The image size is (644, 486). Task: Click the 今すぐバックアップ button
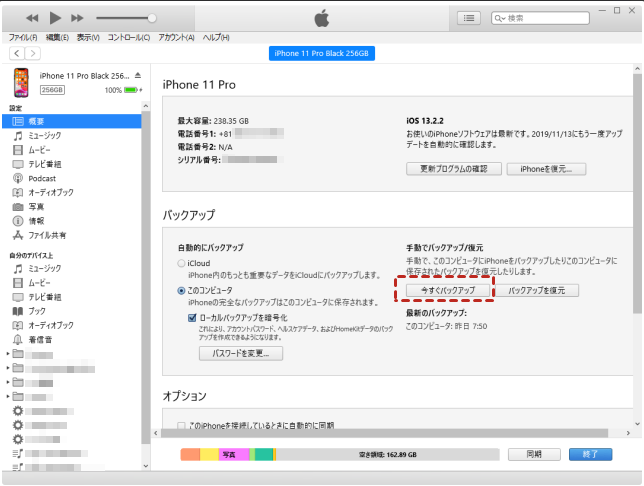pyautogui.click(x=445, y=290)
